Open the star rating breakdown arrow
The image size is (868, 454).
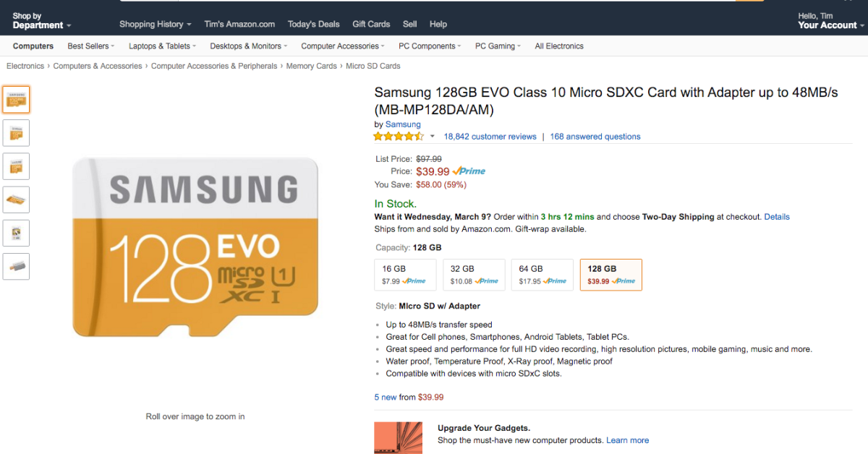coord(433,136)
